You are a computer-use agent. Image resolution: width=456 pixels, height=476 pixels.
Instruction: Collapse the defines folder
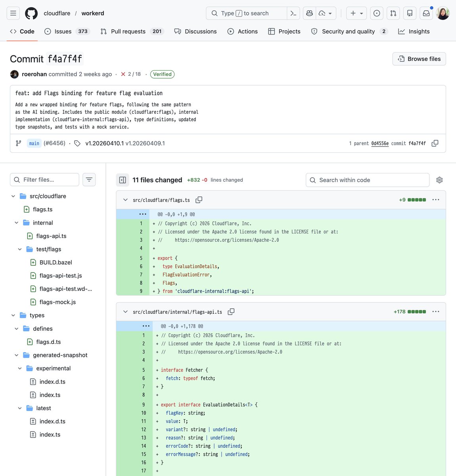click(16, 329)
